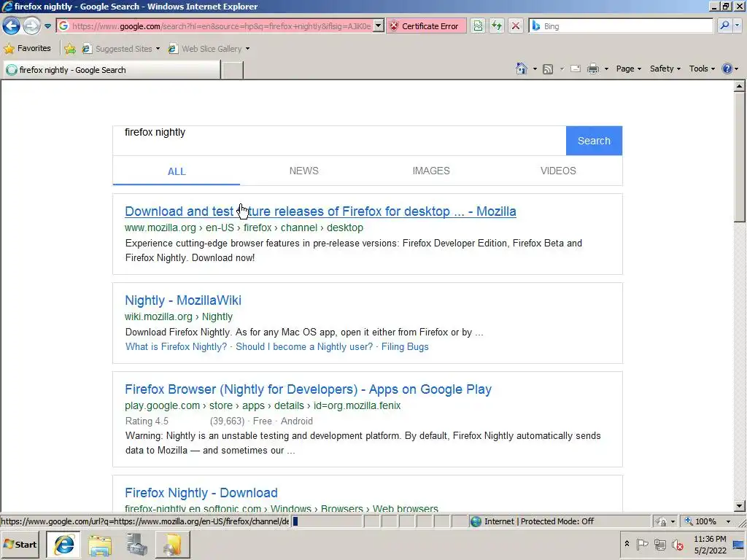Screen dimensions: 747x560
Task: Open 'Firefox Browser (Nightly for Developers)' Google Play result
Action: (308, 389)
